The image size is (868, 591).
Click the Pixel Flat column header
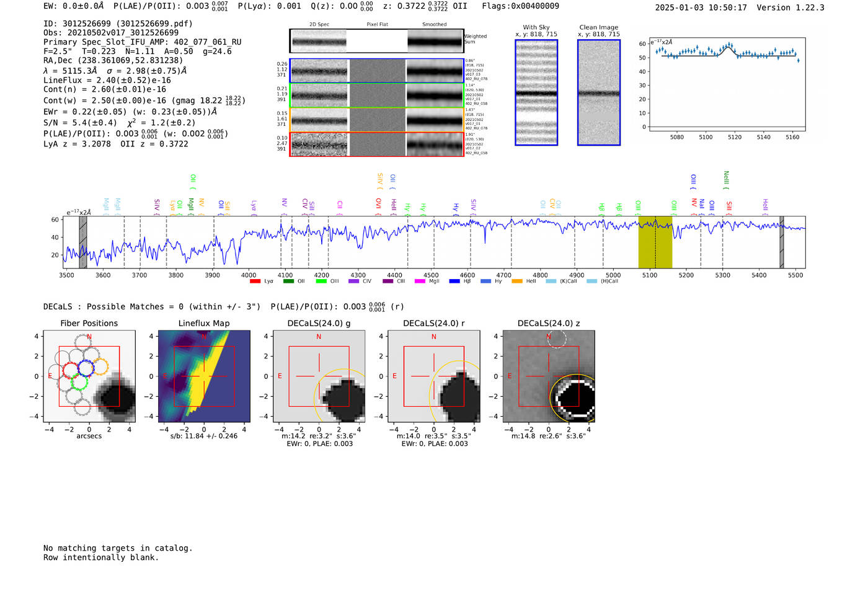click(377, 25)
